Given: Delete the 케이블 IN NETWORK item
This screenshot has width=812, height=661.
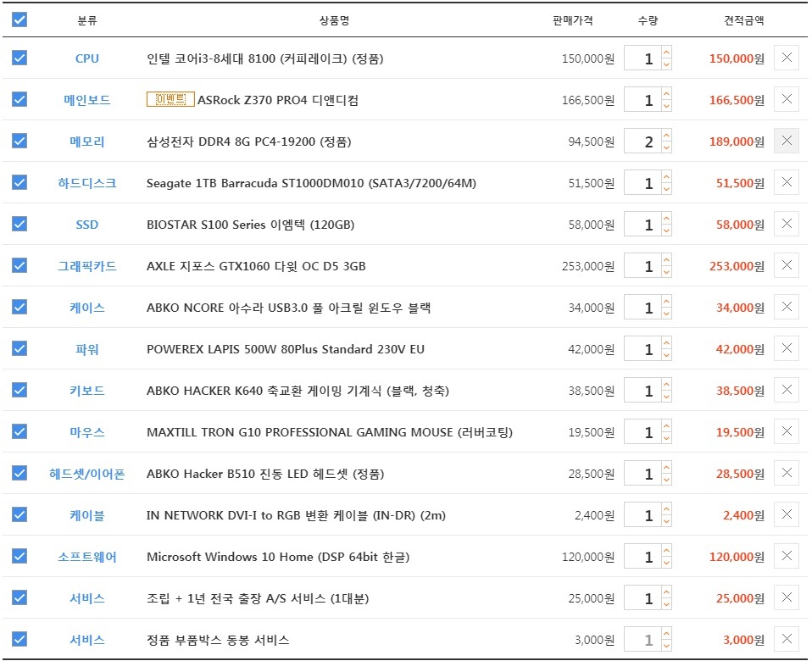Looking at the screenshot, I should [786, 514].
